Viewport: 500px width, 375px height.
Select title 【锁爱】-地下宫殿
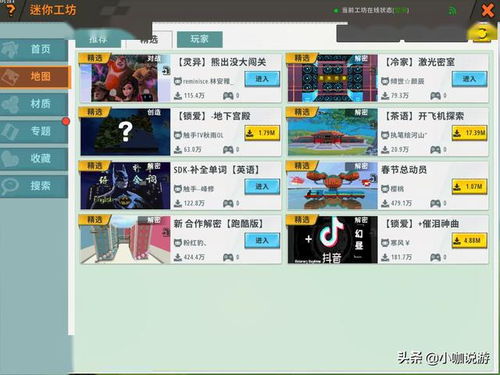tap(213, 116)
